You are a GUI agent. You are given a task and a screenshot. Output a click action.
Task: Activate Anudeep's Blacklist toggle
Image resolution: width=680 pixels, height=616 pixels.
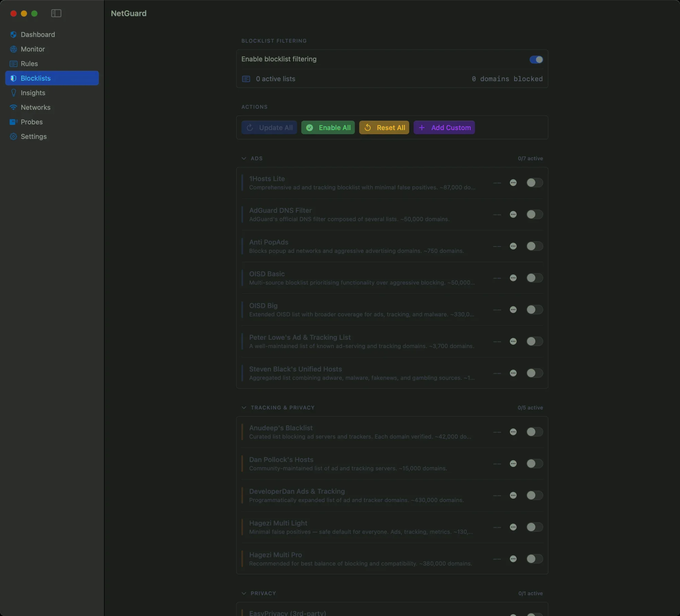tap(534, 432)
